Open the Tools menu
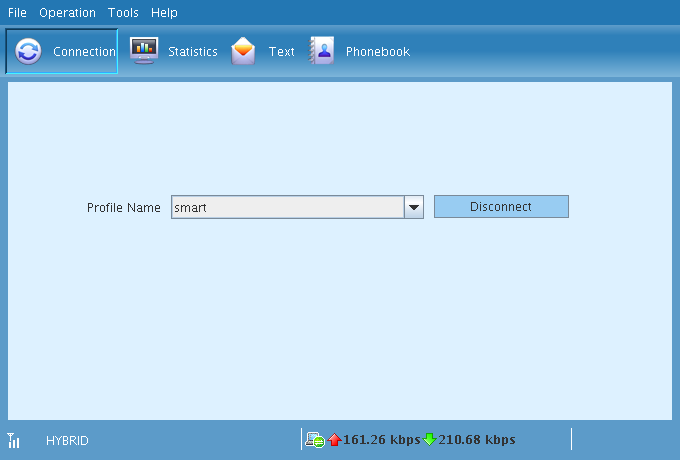The image size is (680, 460). pos(123,13)
